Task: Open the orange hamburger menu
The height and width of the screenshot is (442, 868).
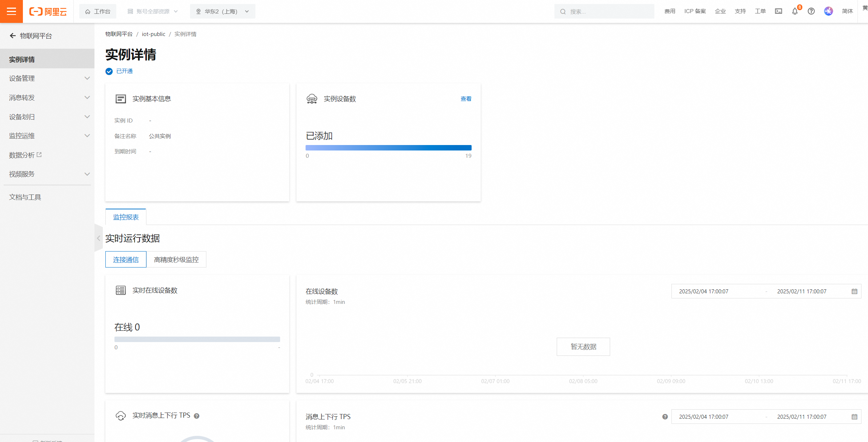Action: (11, 11)
